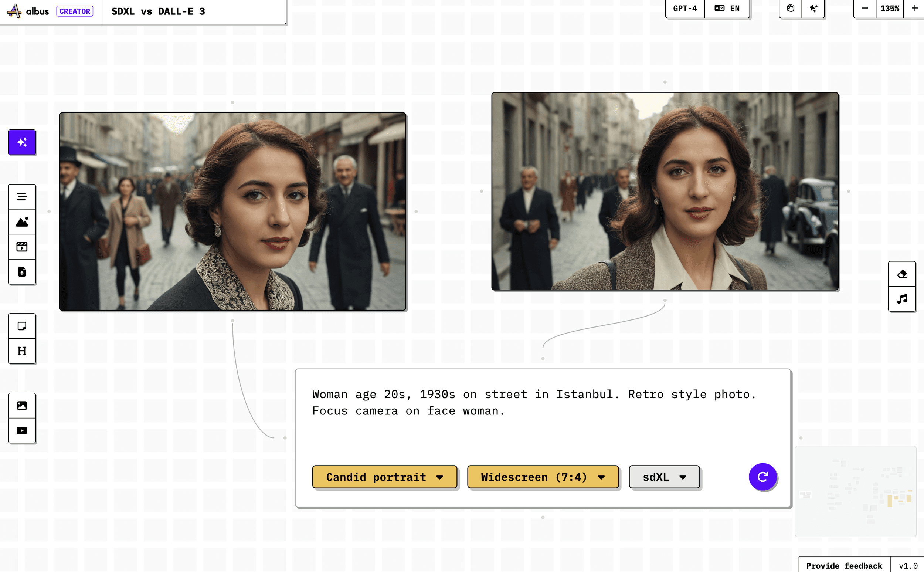Add a sticky note from sidebar
The width and height of the screenshot is (924, 572).
point(22,326)
